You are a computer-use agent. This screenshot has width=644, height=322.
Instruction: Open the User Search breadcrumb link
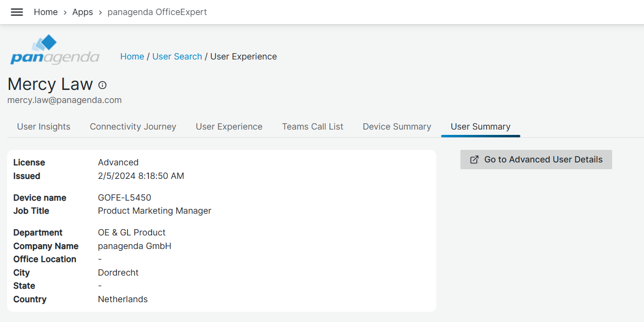point(177,57)
